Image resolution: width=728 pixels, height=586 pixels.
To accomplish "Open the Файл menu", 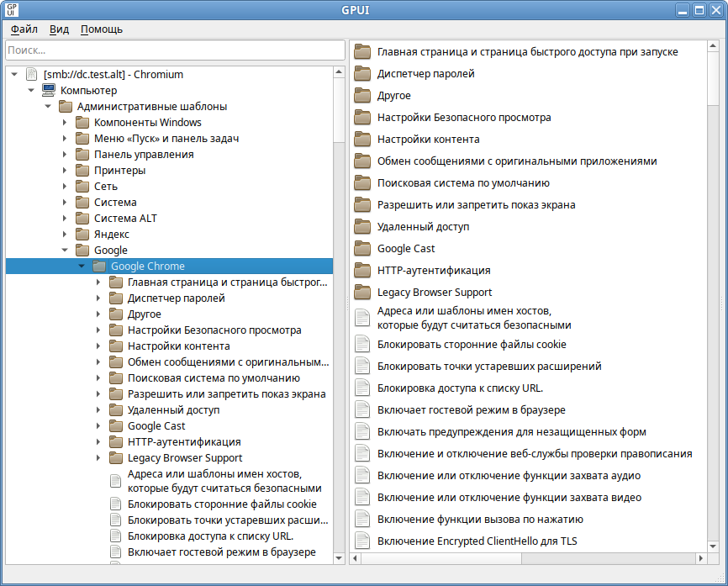I will point(24,29).
